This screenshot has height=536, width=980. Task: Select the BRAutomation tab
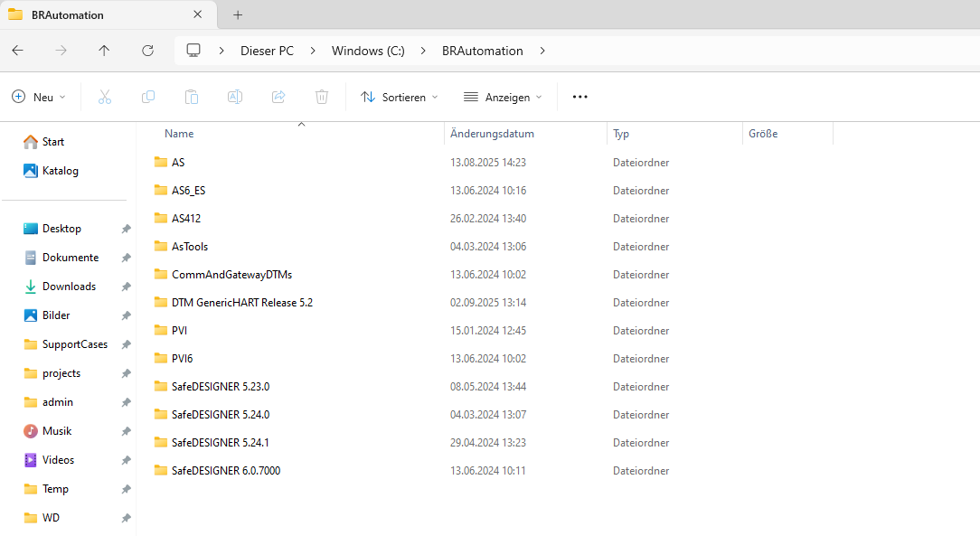[108, 15]
